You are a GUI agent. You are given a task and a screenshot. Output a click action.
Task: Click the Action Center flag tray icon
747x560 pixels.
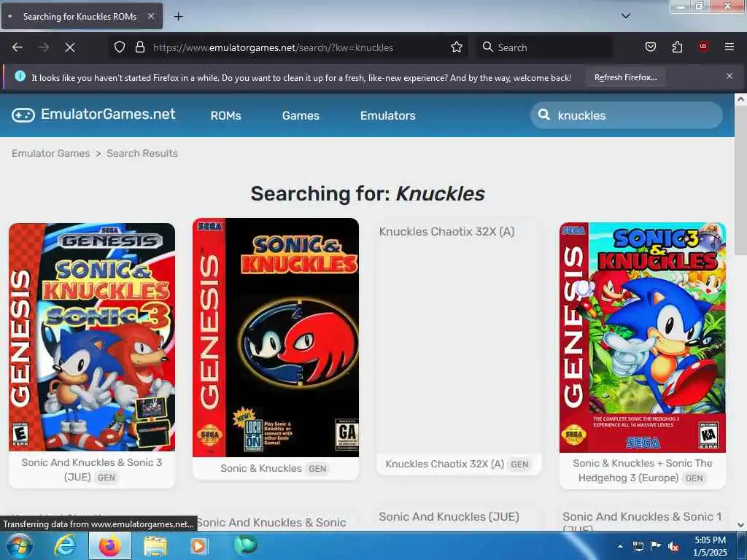click(656, 546)
